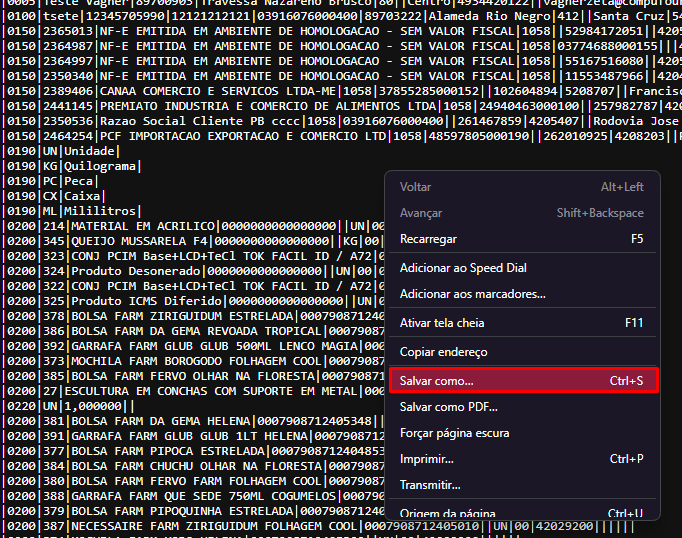Click the 'Avançar' menu entry

click(x=421, y=213)
